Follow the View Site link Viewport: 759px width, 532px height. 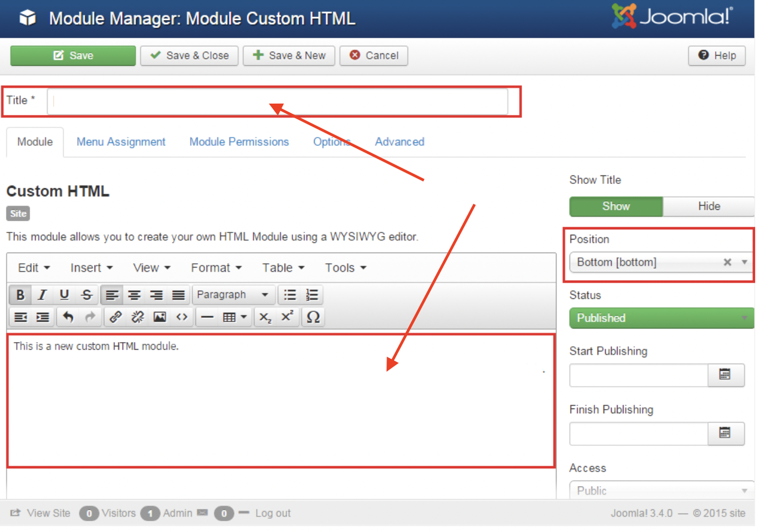(48, 513)
